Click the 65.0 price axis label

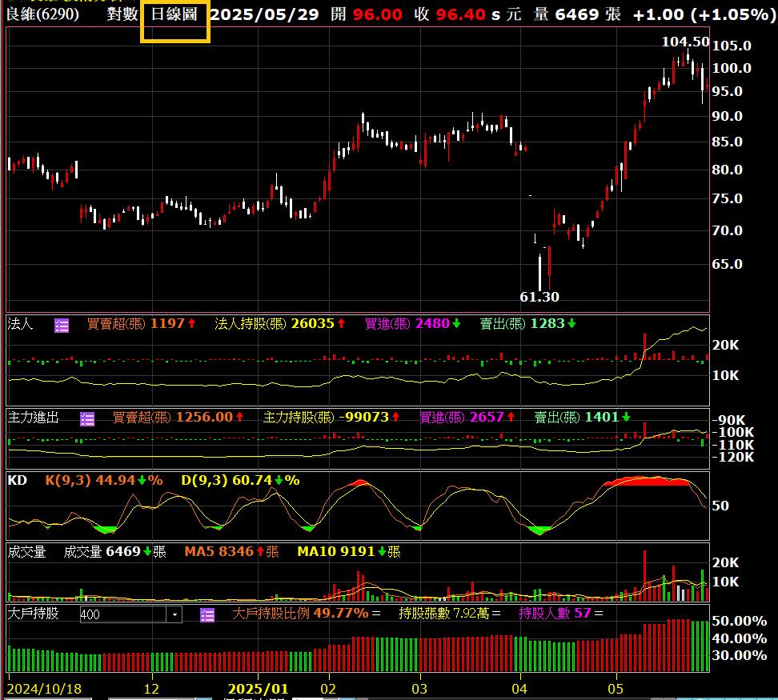click(x=728, y=264)
